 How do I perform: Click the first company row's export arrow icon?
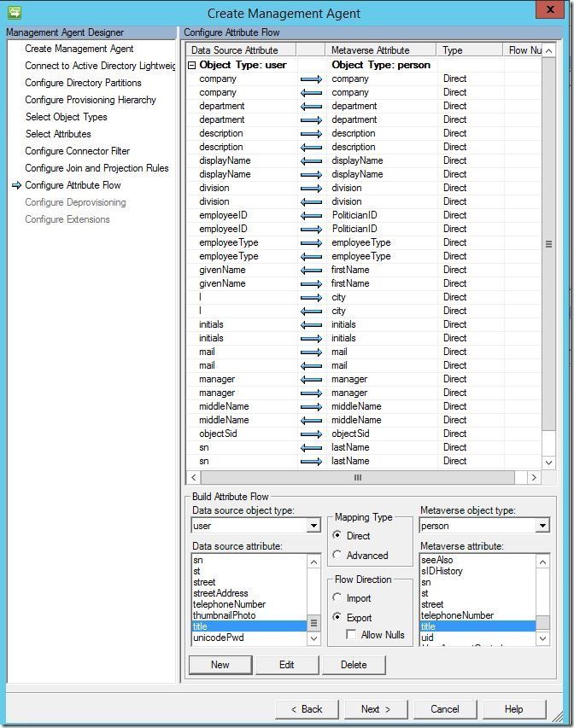tap(312, 79)
